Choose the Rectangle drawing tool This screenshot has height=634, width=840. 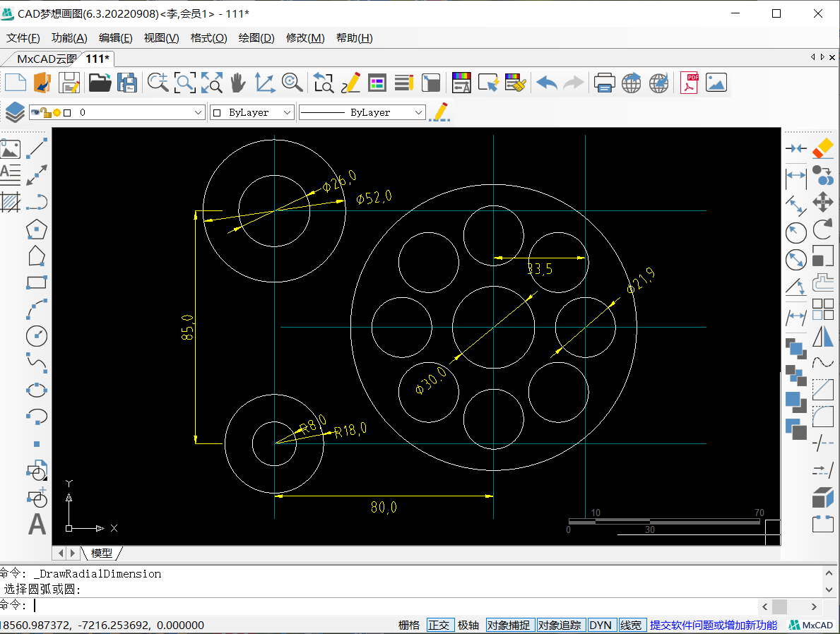point(37,282)
